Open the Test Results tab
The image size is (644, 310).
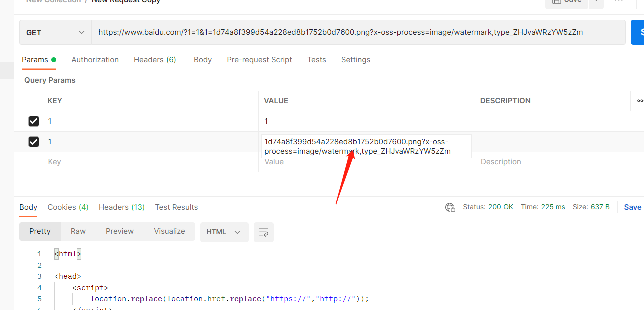pos(176,207)
